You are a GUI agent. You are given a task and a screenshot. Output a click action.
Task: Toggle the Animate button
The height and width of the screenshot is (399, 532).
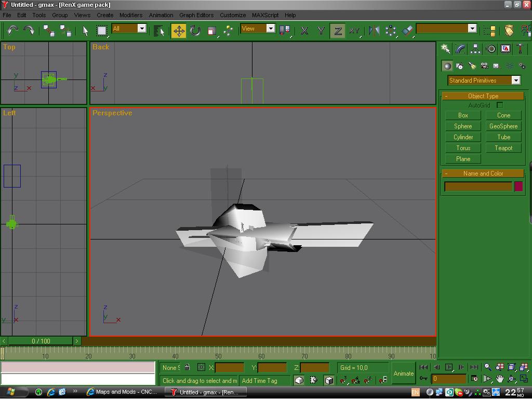click(403, 373)
